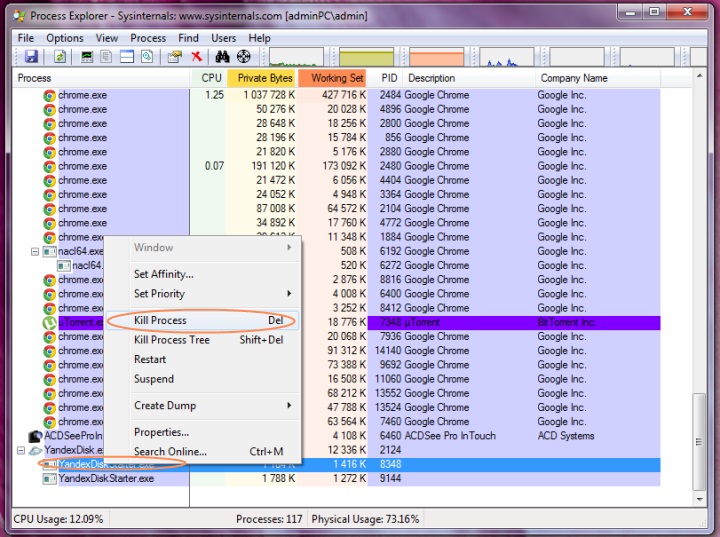The width and height of the screenshot is (720, 537).
Task: Click the red X Kill Process toolbar icon
Action: click(197, 56)
